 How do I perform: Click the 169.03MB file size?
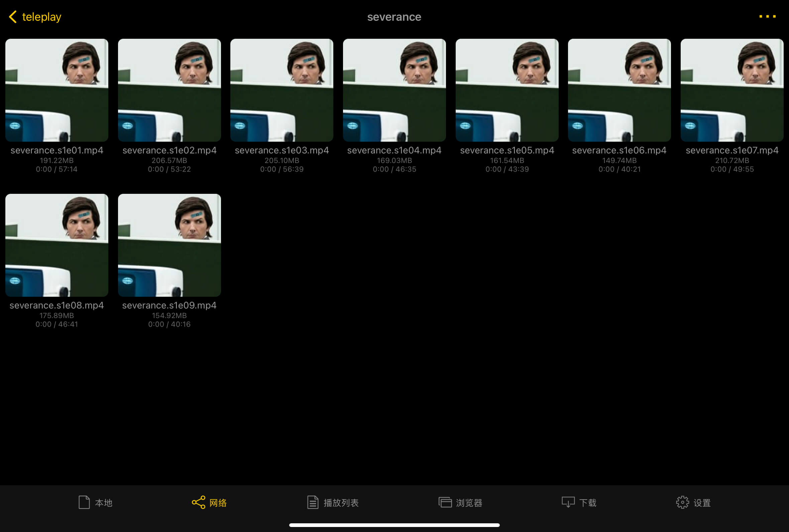(394, 160)
